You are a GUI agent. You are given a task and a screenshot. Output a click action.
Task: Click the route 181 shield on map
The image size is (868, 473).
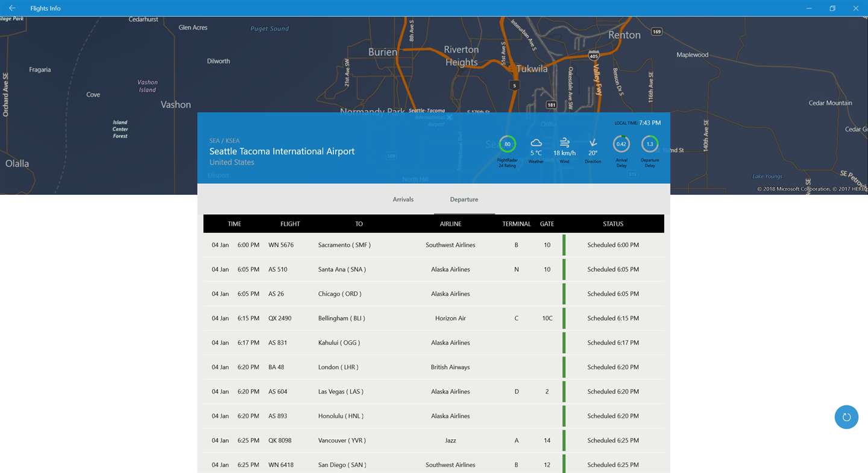(551, 105)
